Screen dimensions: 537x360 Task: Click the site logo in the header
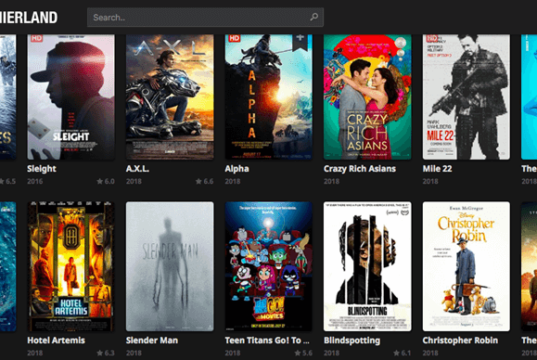click(x=29, y=17)
